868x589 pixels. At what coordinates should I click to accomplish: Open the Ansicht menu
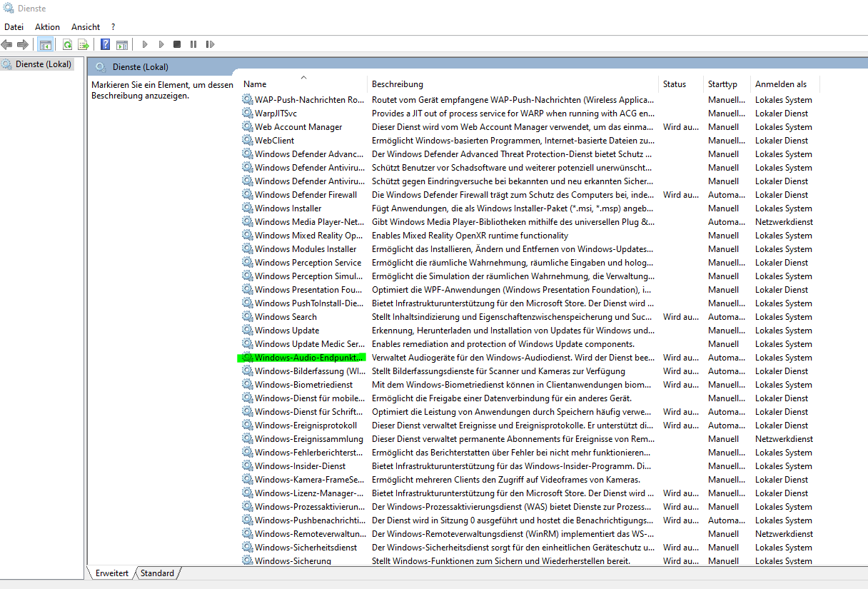click(x=86, y=26)
